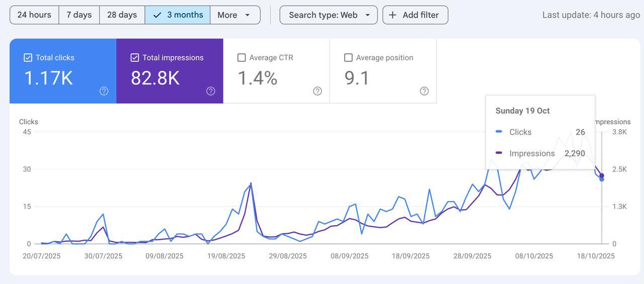Click the blue clicks data point on chart
Screen dimensions: 644x284
coord(602,179)
